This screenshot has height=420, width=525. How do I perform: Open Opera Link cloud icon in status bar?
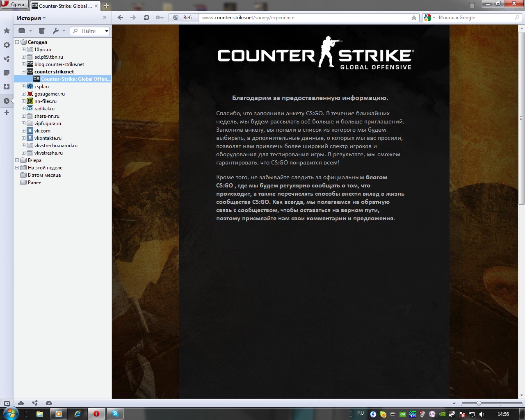click(21, 403)
